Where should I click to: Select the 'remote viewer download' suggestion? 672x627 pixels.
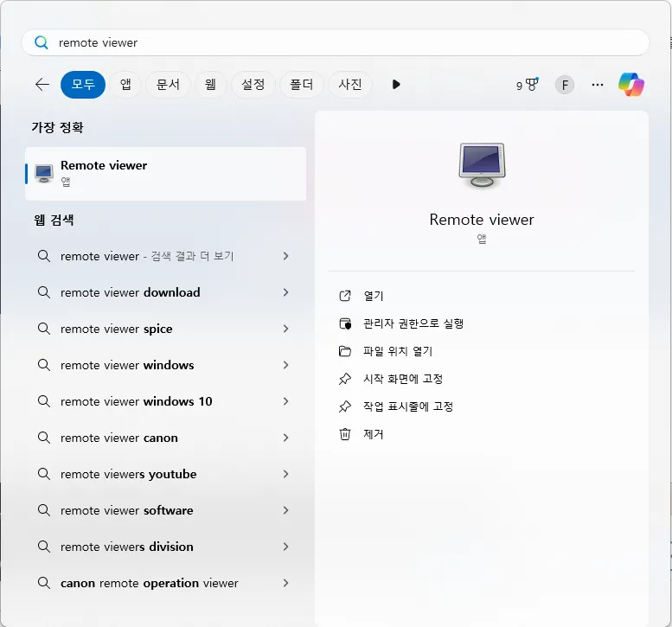click(x=165, y=292)
